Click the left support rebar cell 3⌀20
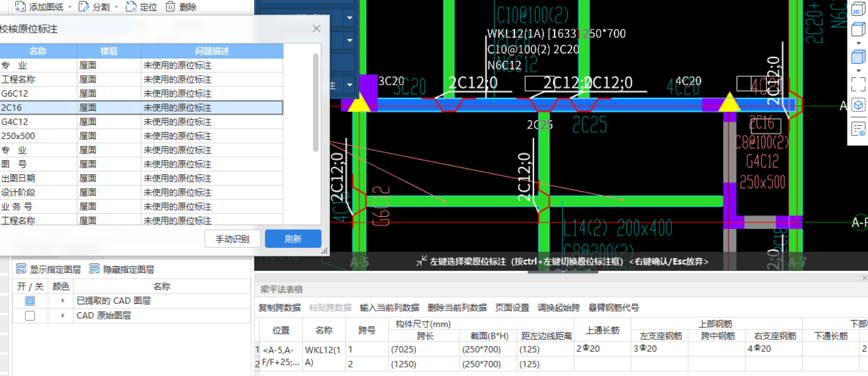This screenshot has width=868, height=376. coord(659,349)
